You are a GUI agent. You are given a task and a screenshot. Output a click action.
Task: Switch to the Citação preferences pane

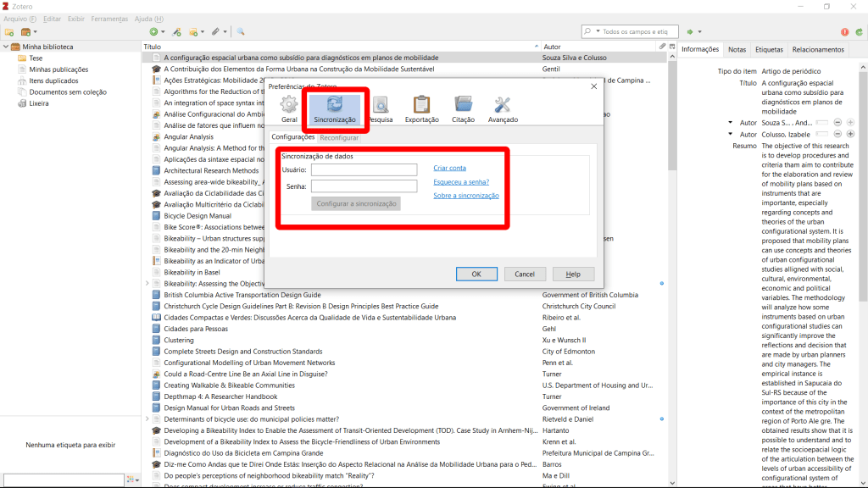[x=463, y=108]
